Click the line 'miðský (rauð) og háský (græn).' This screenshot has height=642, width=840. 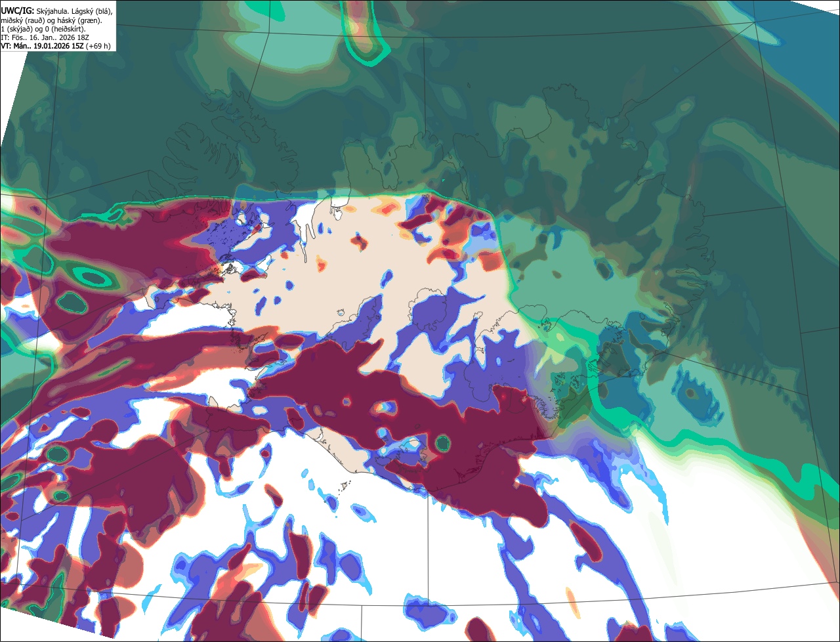[x=51, y=20]
